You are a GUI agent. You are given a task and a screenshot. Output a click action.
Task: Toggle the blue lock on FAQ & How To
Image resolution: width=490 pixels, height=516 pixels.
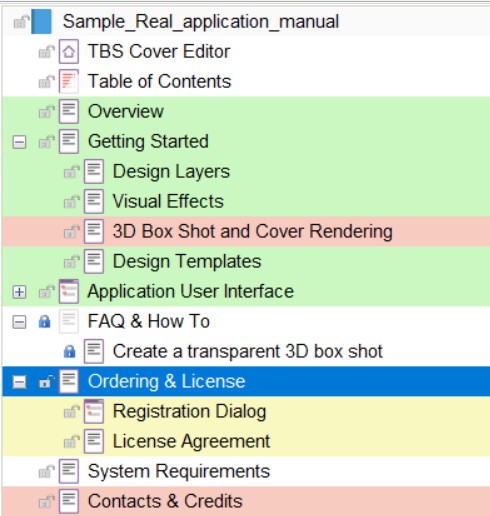click(x=44, y=322)
